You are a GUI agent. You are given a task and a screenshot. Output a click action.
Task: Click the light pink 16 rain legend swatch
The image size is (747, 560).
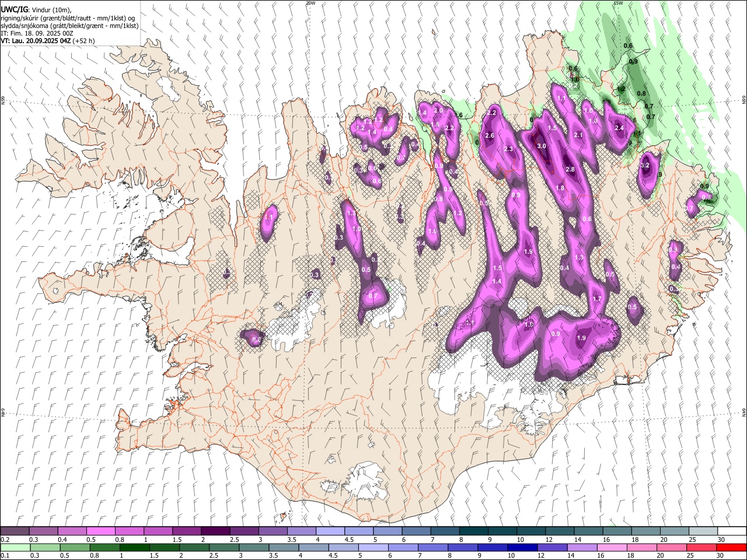(612, 548)
